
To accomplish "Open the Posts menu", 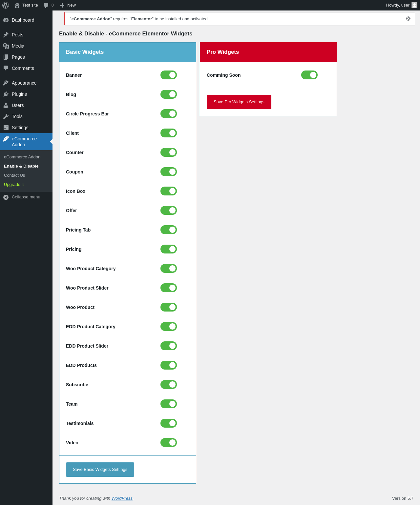I will tap(26, 35).
